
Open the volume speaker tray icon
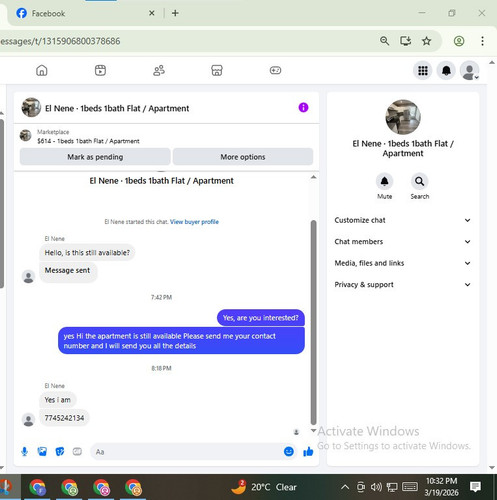[x=376, y=487]
